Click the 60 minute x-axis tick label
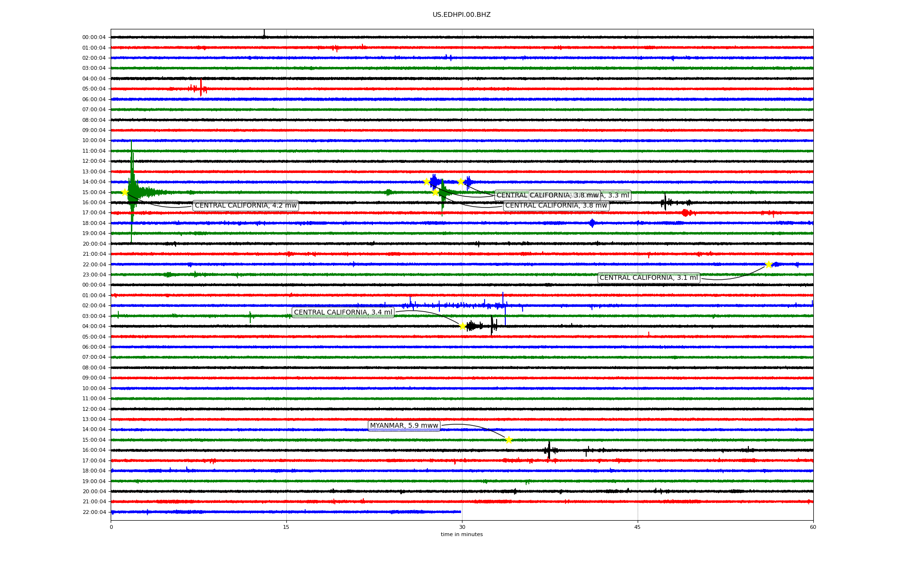Image resolution: width=924 pixels, height=578 pixels. [812, 527]
